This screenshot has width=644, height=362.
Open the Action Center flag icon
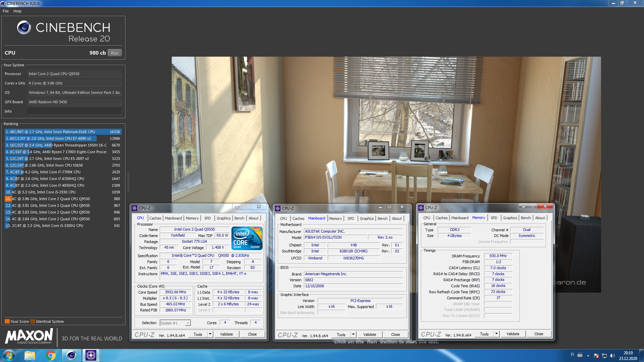click(x=596, y=356)
